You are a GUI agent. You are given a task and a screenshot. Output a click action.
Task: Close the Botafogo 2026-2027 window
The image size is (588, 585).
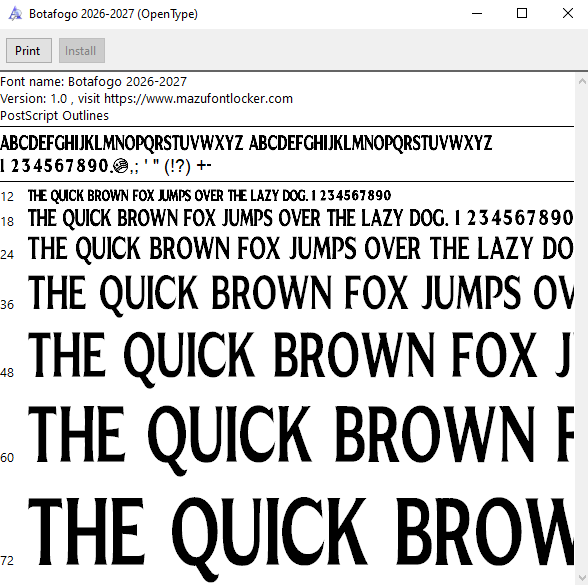point(567,14)
